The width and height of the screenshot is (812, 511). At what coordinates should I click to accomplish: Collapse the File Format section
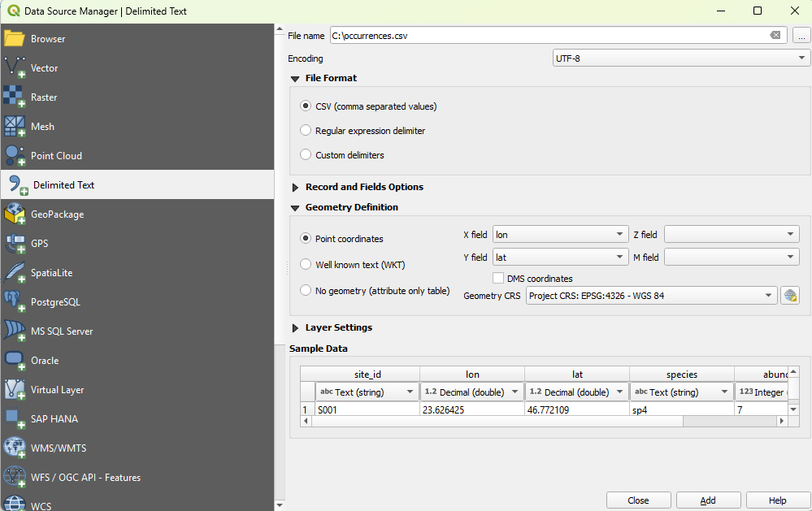click(x=295, y=79)
